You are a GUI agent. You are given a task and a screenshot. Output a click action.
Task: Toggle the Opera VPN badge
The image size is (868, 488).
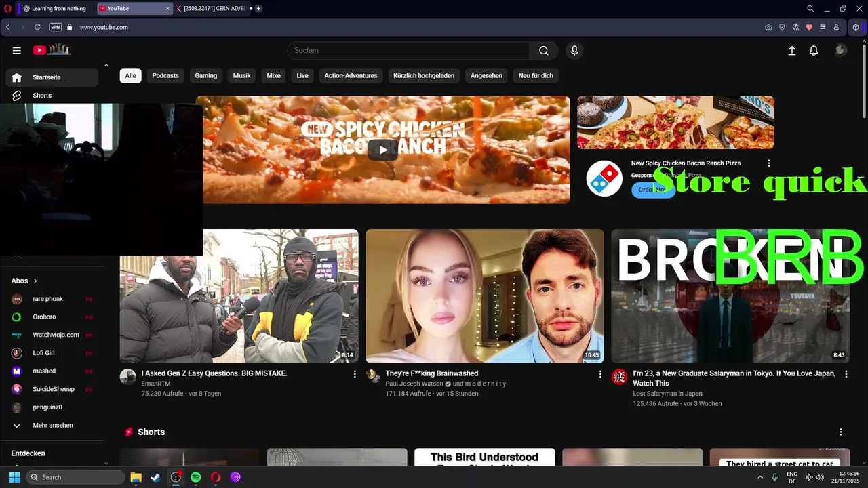(56, 27)
